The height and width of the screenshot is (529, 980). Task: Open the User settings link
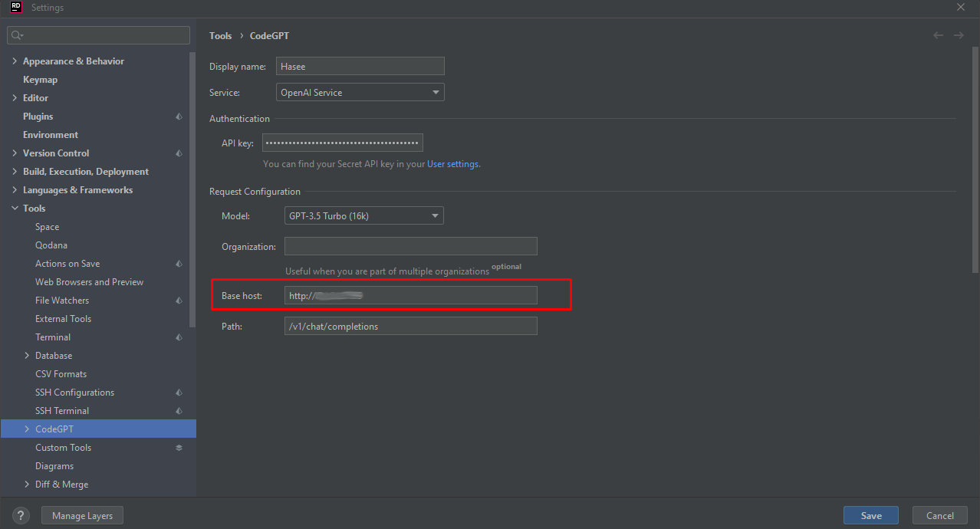pos(453,164)
